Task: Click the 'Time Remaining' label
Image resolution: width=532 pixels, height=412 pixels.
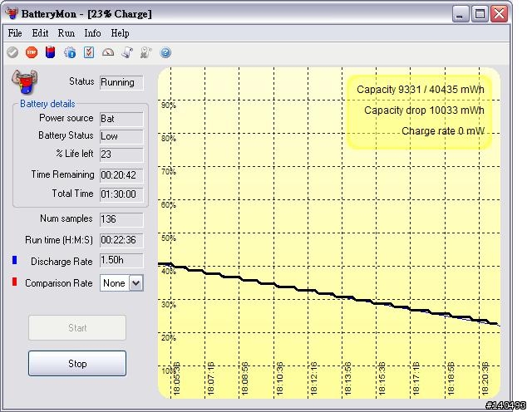Action: click(63, 174)
